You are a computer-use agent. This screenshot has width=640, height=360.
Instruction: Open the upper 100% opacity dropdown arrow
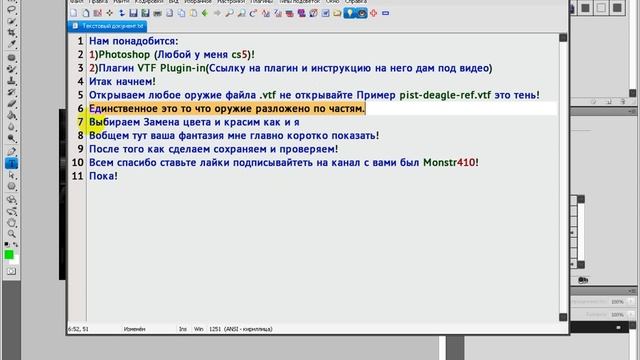631,302
